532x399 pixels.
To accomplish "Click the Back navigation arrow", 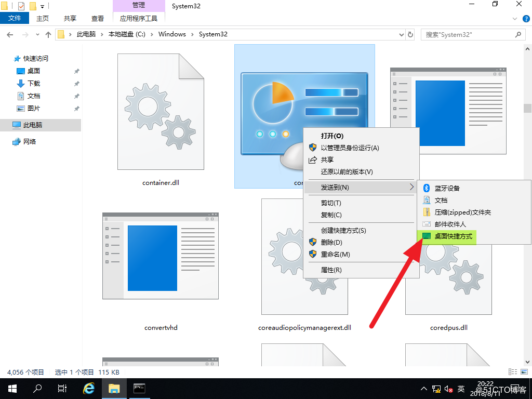I will pyautogui.click(x=10, y=35).
